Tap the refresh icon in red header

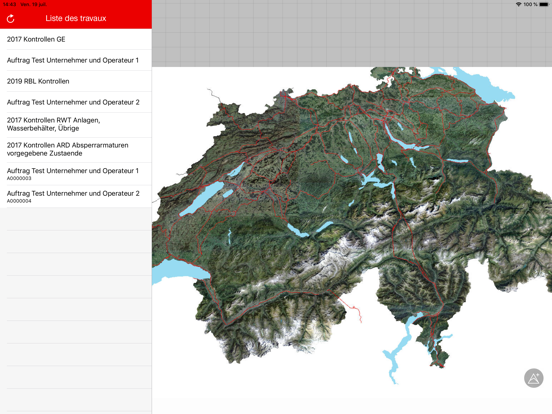point(11,19)
